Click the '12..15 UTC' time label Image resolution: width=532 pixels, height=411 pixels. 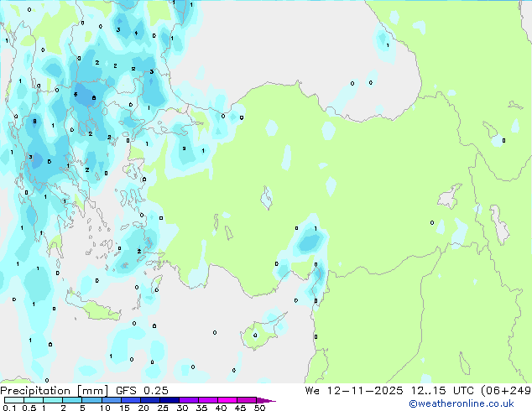pos(442,391)
